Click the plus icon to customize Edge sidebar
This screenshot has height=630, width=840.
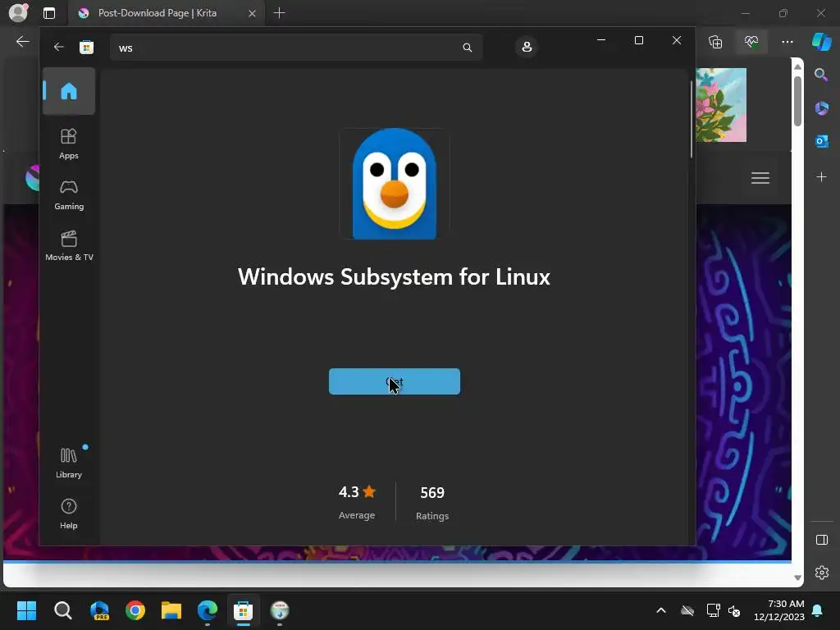click(821, 177)
